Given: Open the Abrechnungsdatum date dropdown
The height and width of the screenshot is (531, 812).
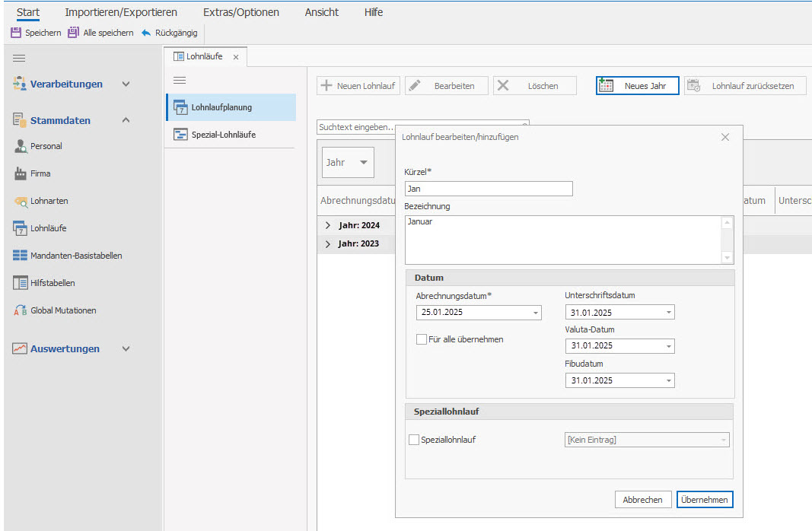Looking at the screenshot, I should pyautogui.click(x=536, y=313).
